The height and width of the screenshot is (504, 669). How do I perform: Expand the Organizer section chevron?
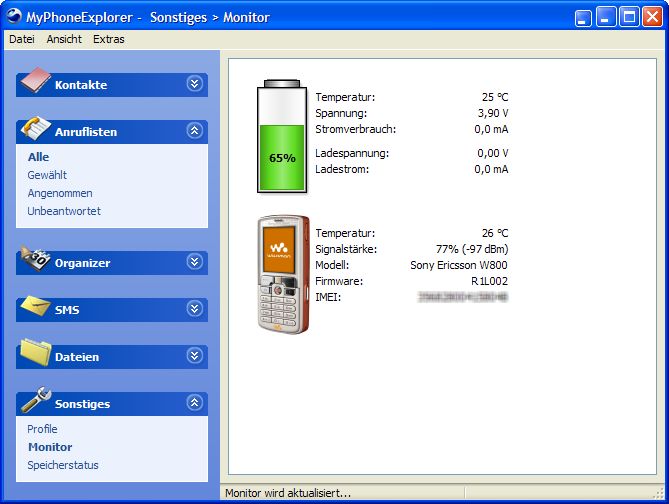point(194,262)
